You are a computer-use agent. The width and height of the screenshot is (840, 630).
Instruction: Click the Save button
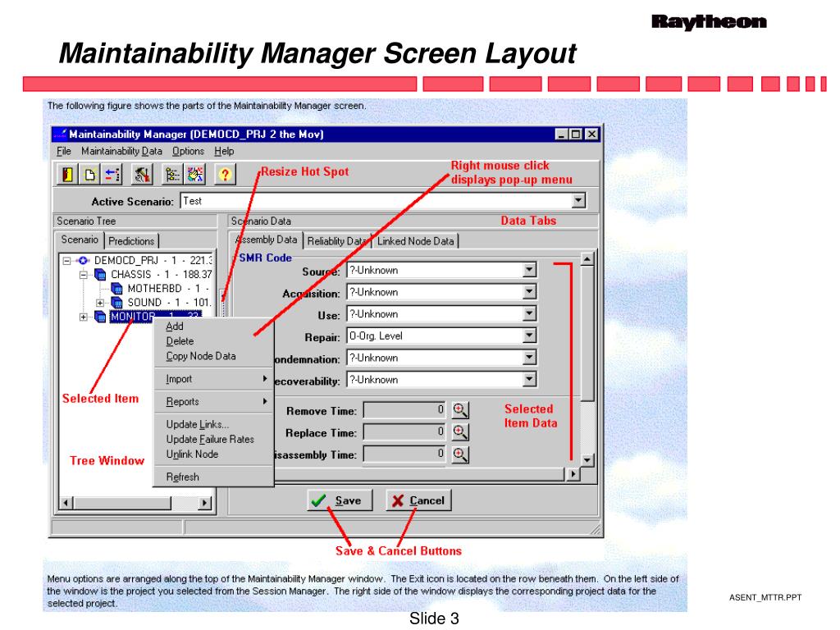pyautogui.click(x=340, y=500)
